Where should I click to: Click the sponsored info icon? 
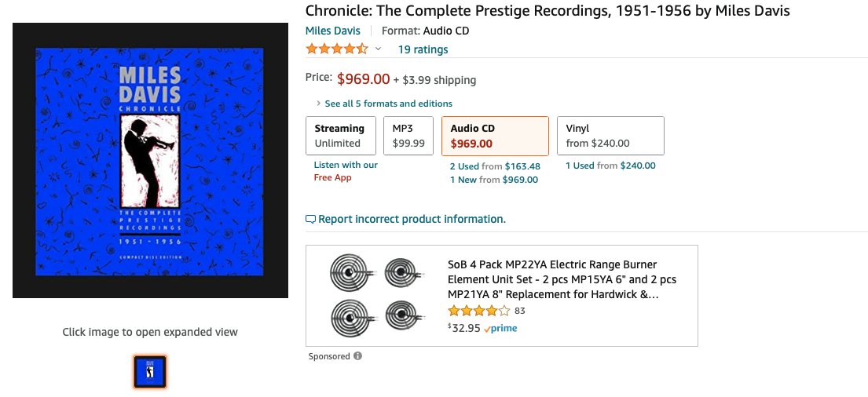click(x=357, y=356)
